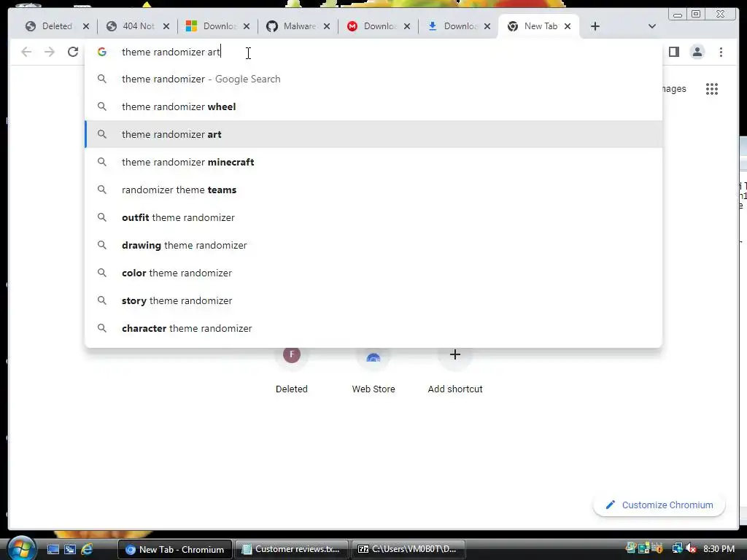The width and height of the screenshot is (747, 560).
Task: Click the muted volume tray icon
Action: pos(692,549)
